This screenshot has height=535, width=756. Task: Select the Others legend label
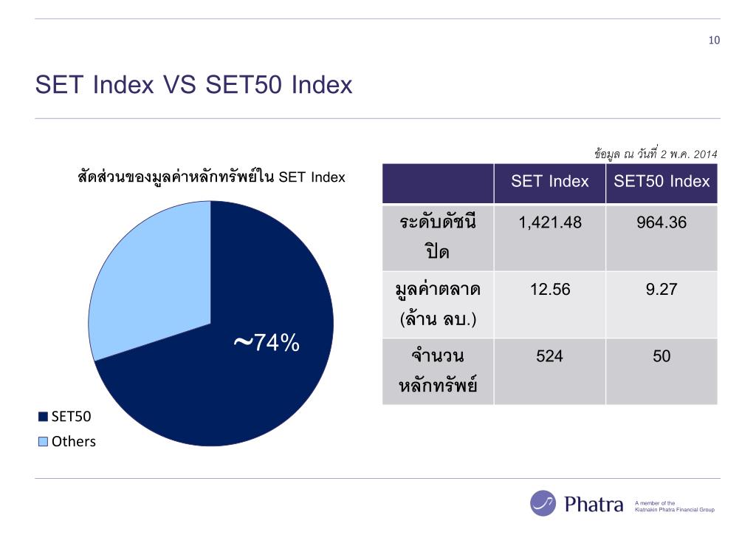pos(73,441)
